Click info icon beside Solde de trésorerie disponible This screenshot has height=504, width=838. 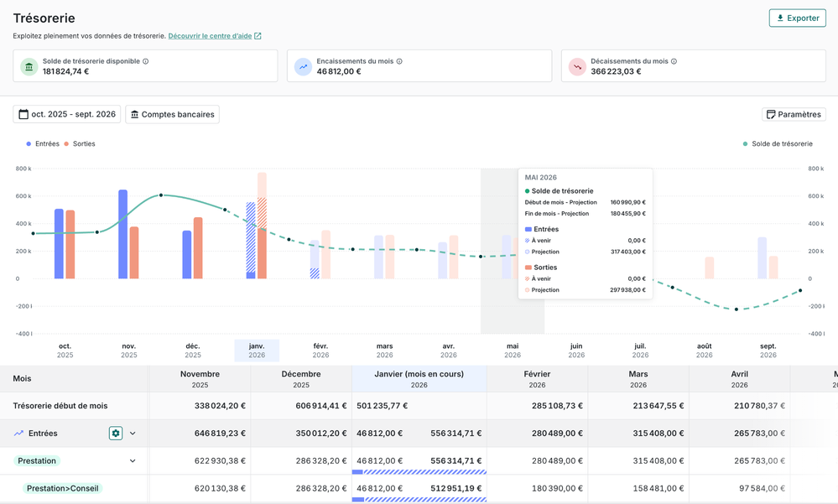[145, 61]
